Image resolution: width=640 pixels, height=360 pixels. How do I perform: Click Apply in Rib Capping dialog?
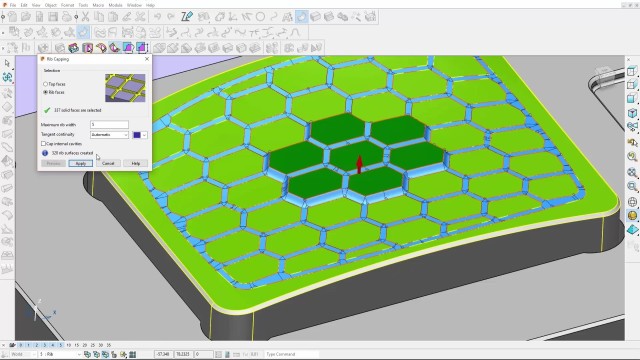[80, 163]
